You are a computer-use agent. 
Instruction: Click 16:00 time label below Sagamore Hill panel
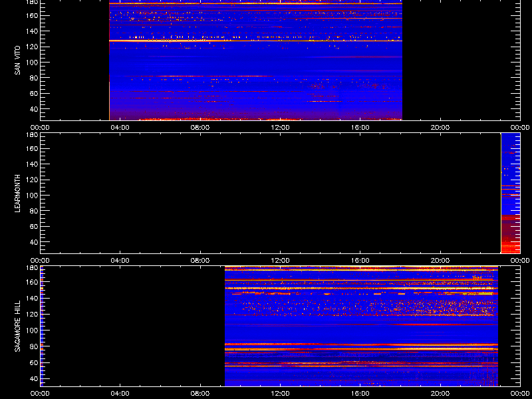click(x=360, y=394)
